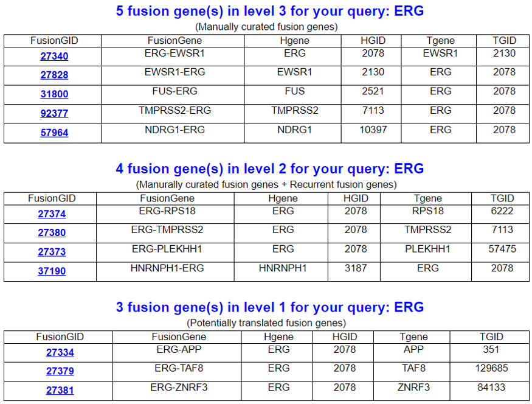The width and height of the screenshot is (532, 404).
Task: Follow the 37190 FusionGID link
Action: [52, 271]
